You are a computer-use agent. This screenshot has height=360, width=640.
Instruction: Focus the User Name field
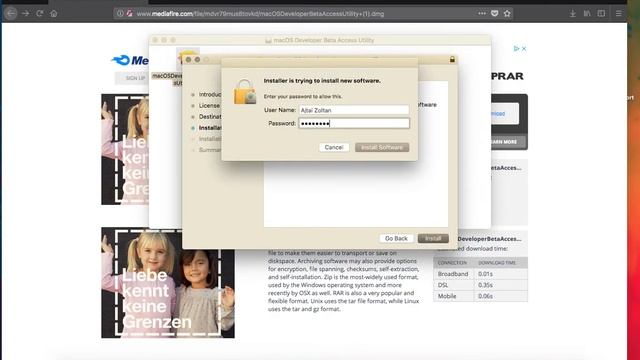coord(354,110)
